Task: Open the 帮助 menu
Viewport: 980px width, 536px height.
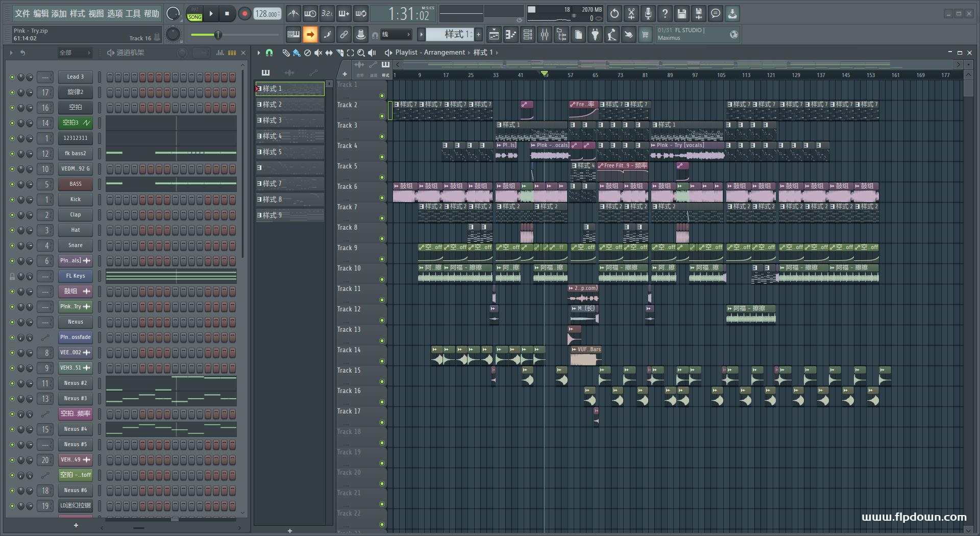Action: click(x=152, y=14)
